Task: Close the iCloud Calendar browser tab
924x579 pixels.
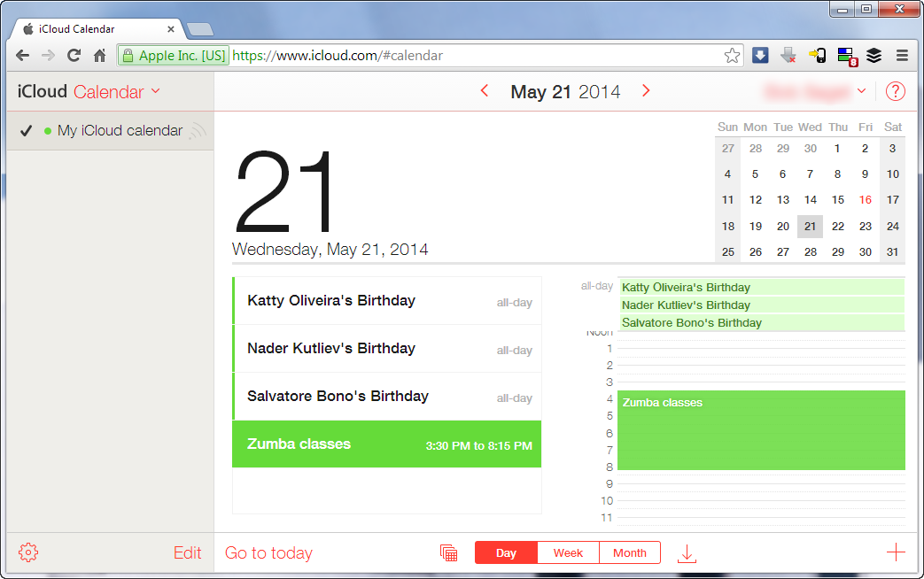Action: click(x=171, y=29)
